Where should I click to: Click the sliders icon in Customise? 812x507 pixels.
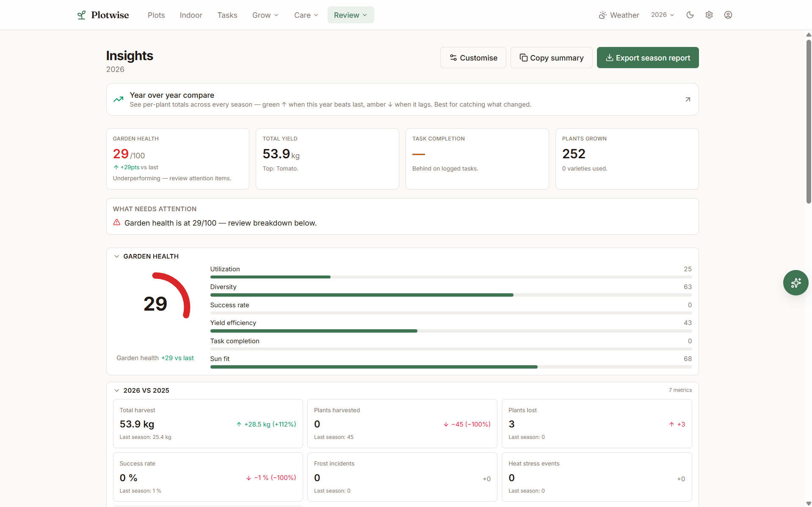pos(453,58)
